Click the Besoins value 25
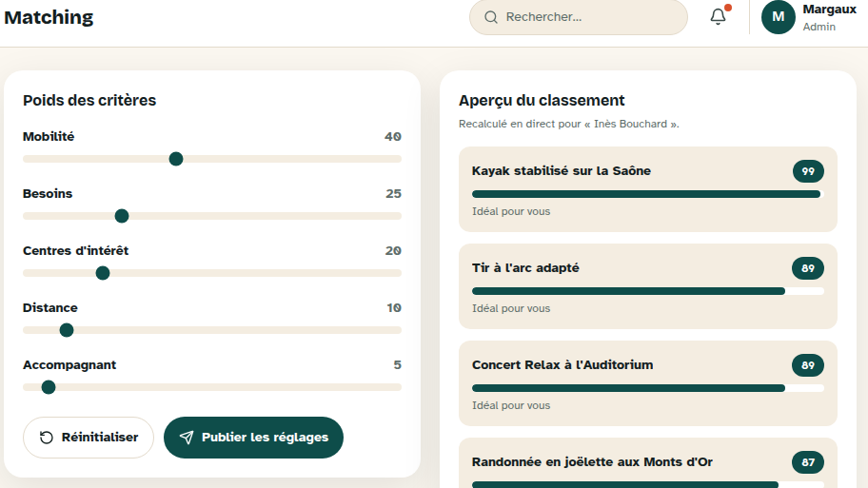Screen dimensions: 868x488 click(394, 194)
